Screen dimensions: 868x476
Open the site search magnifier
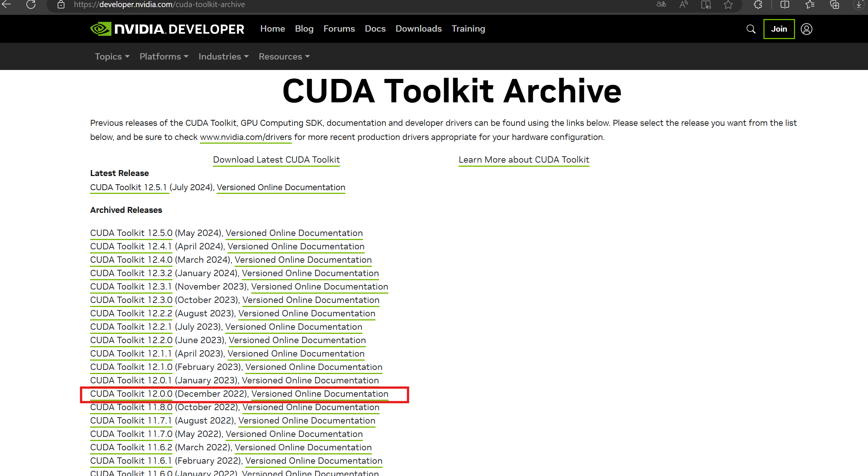(x=751, y=29)
